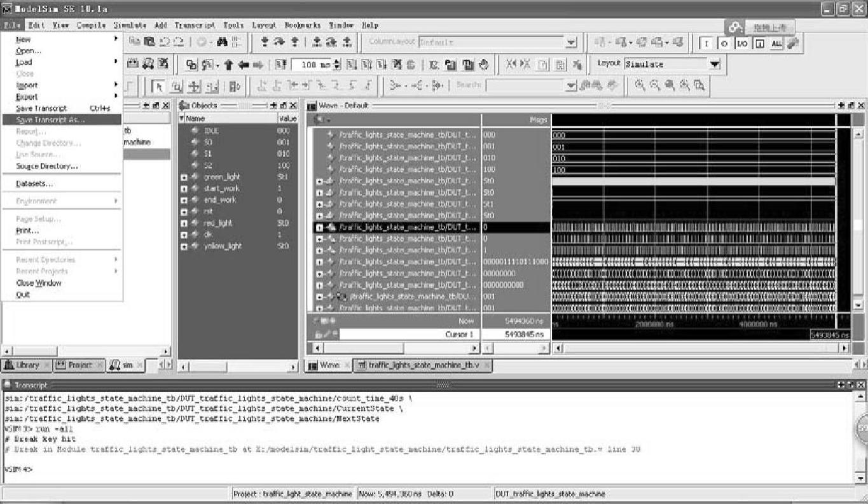Click the Objects panel undock icon

point(282,105)
